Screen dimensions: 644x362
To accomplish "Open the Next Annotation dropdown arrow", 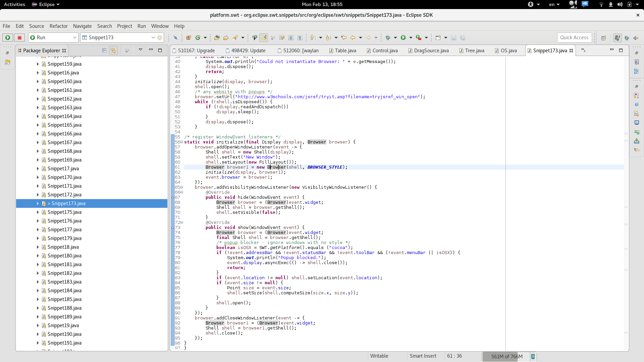I will [321, 38].
